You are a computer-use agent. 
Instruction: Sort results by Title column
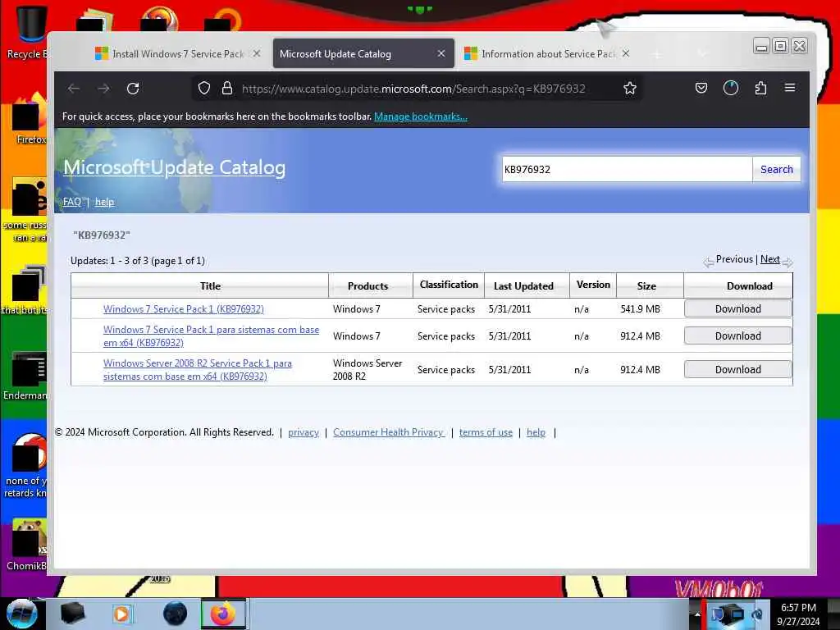210,286
